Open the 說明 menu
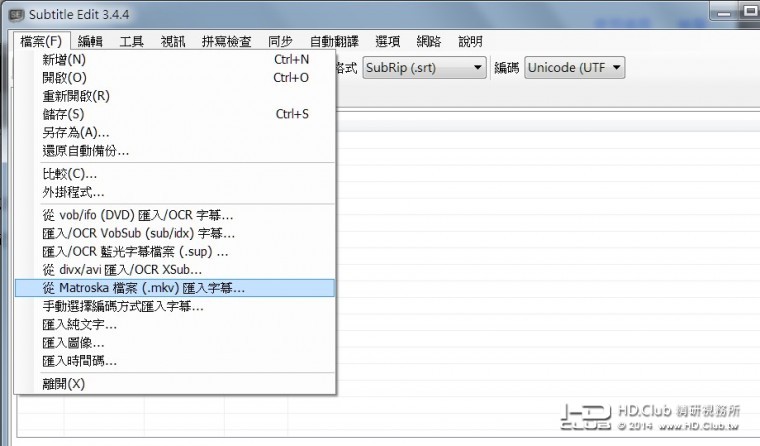The height and width of the screenshot is (446, 760). point(470,41)
